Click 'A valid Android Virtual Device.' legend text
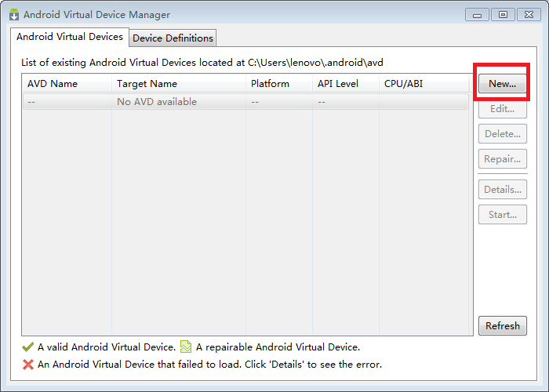The height and width of the screenshot is (392, 549). [107, 347]
